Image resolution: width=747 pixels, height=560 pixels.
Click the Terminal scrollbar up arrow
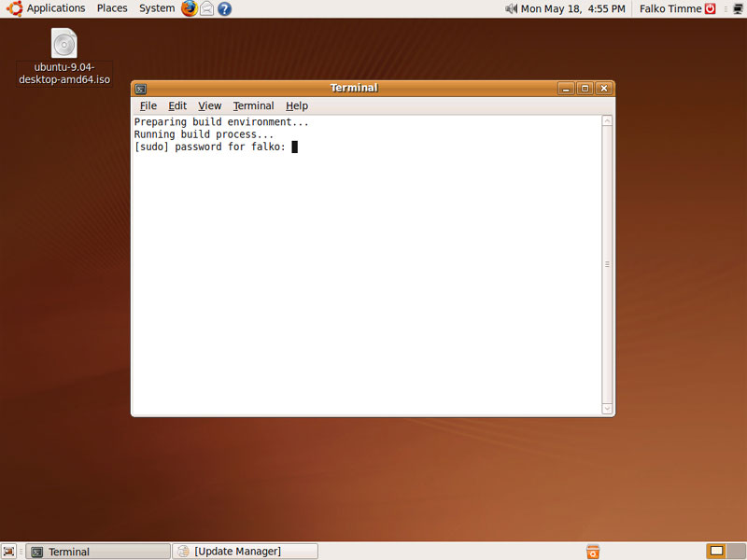click(x=607, y=121)
